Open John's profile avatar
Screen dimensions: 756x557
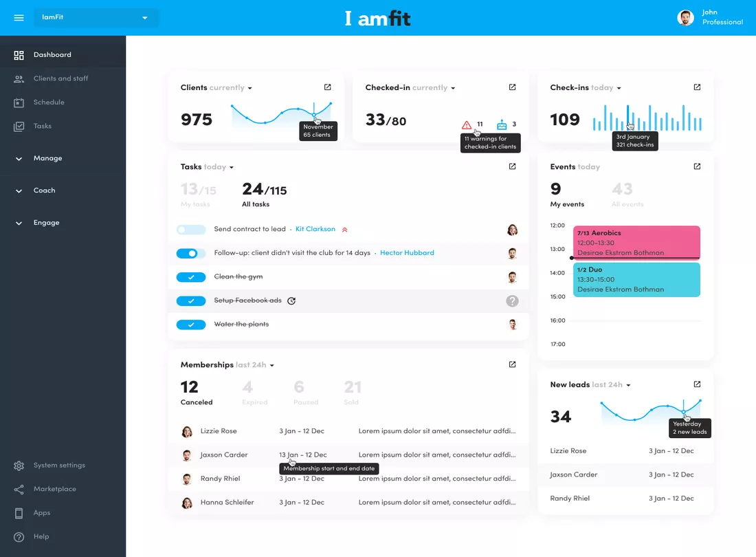(x=685, y=18)
